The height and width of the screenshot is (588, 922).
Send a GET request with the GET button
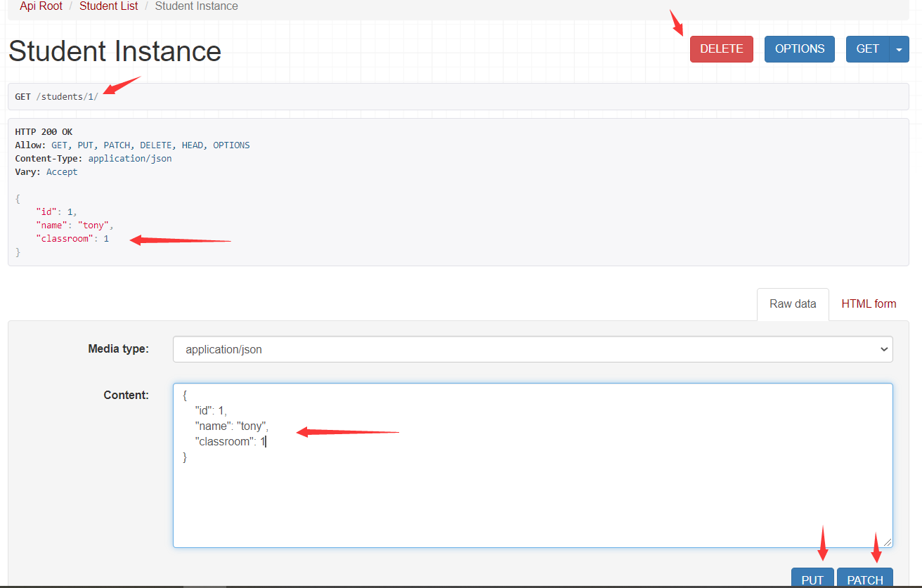pos(867,48)
